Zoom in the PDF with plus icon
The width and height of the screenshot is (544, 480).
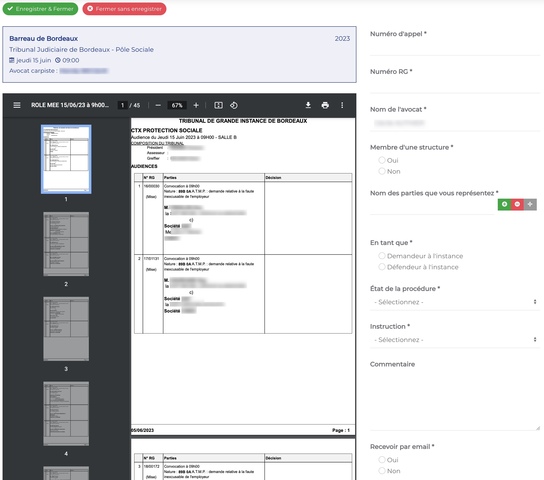pyautogui.click(x=196, y=105)
